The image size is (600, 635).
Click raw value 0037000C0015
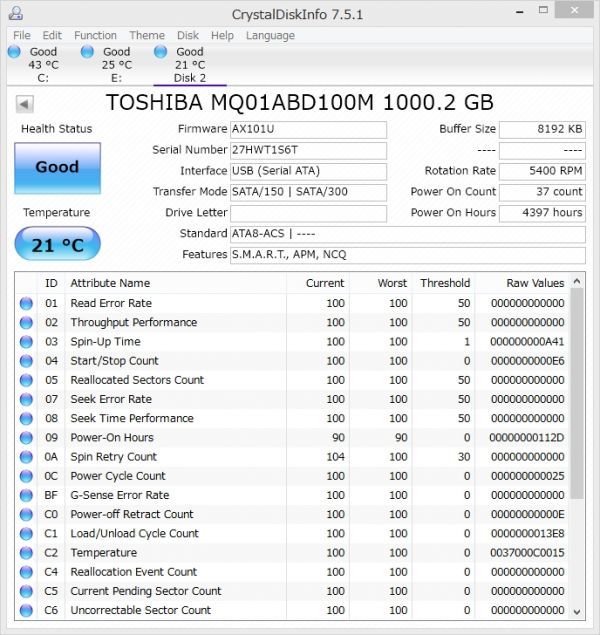click(527, 553)
